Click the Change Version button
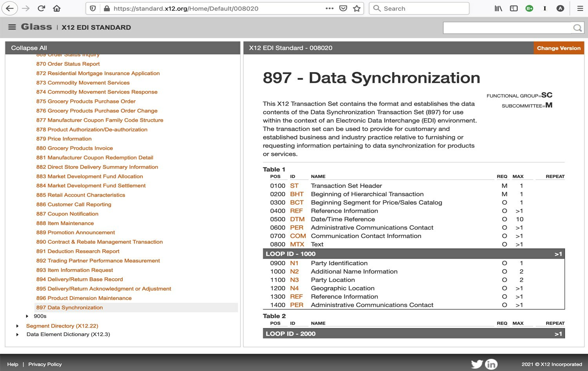This screenshot has height=371, width=588. click(559, 48)
